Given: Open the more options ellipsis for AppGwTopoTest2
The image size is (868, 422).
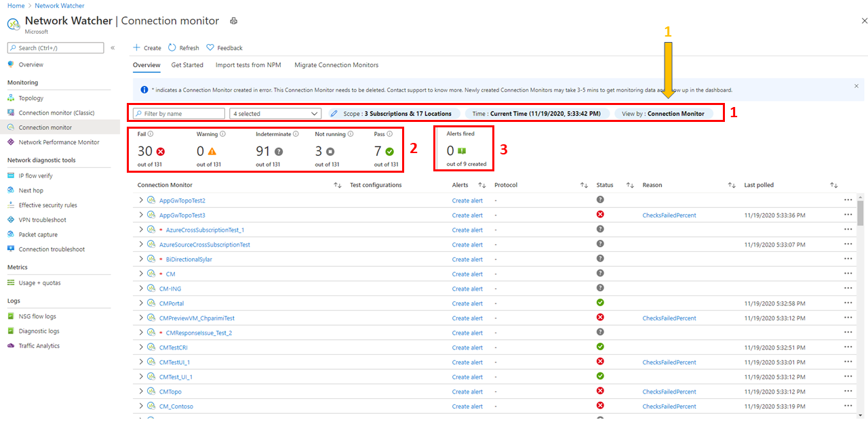Looking at the screenshot, I should pos(848,201).
